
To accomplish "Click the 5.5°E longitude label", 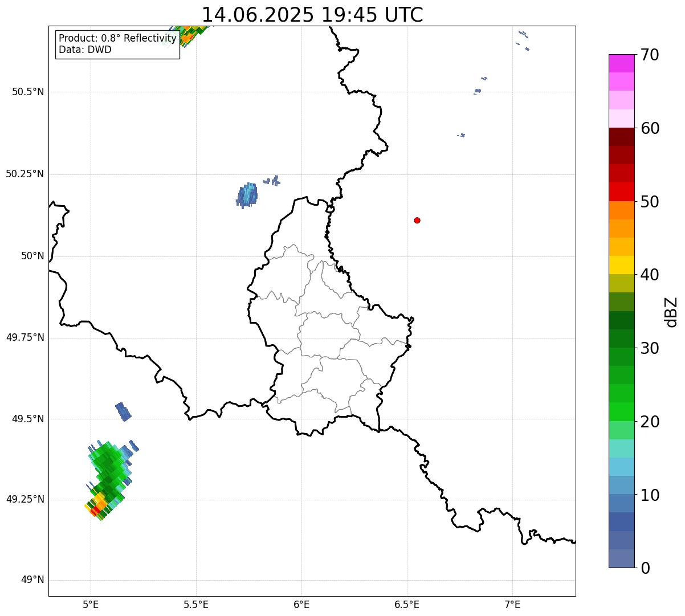I will [x=196, y=604].
